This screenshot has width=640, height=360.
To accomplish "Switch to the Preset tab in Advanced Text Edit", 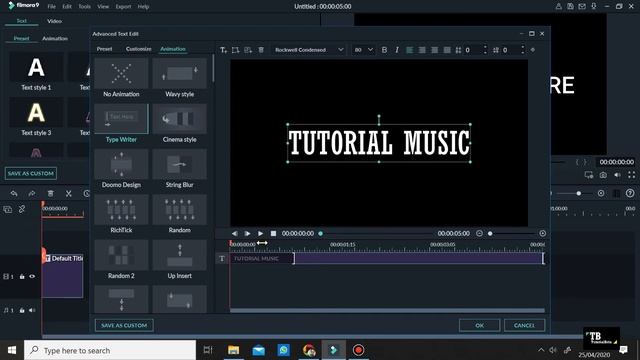I will click(104, 49).
